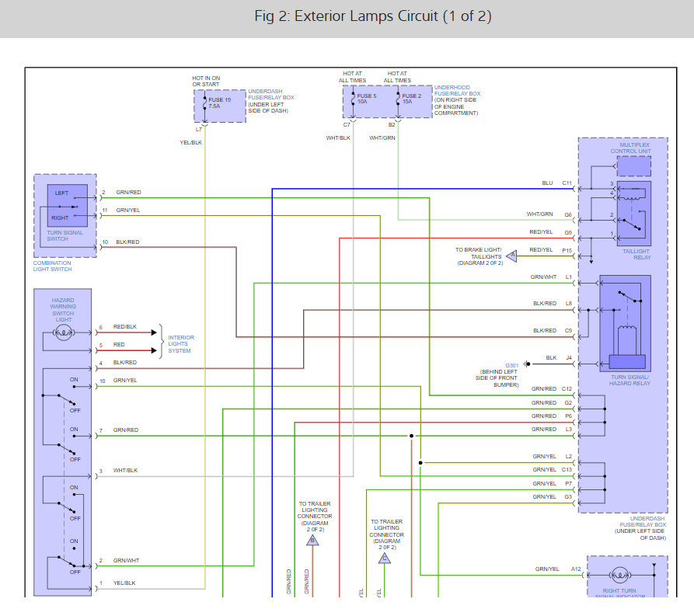Click the hazard warning switch lamp symbol

point(63,332)
